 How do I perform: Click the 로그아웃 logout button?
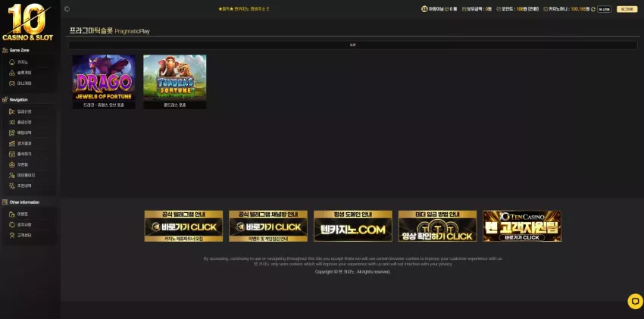click(x=627, y=9)
